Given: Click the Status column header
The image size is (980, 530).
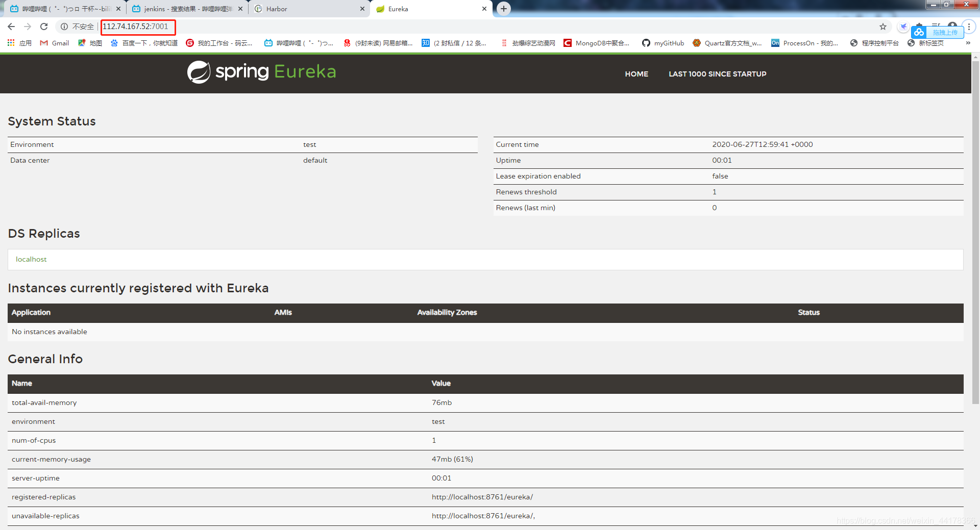Looking at the screenshot, I should (x=808, y=312).
